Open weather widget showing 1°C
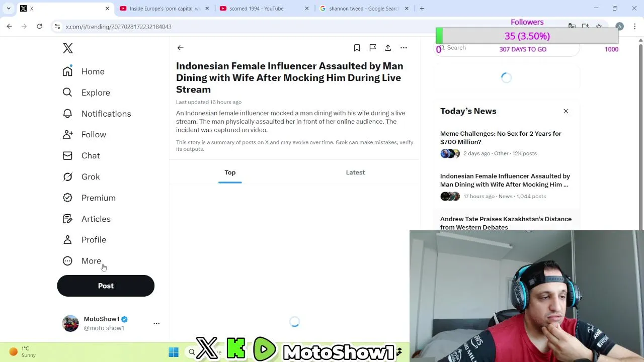 click(x=22, y=352)
